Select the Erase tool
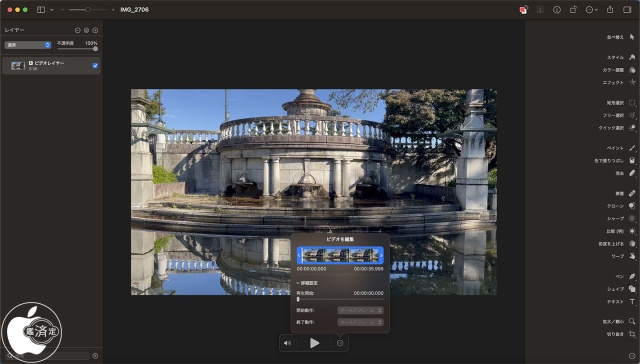This screenshot has width=640, height=364. pyautogui.click(x=632, y=173)
